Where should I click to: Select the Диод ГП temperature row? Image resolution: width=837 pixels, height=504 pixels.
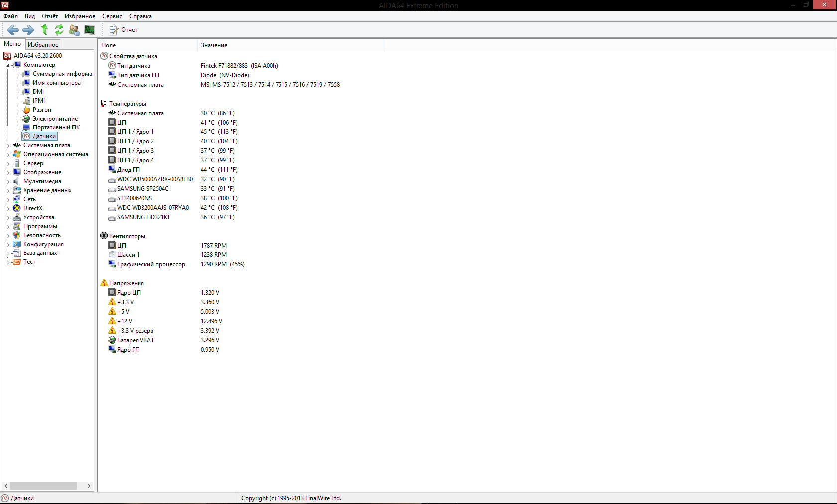(129, 170)
